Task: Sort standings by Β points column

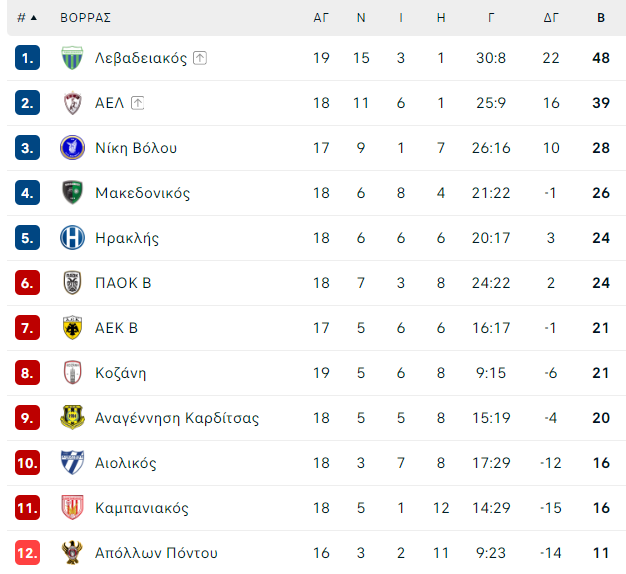Action: (601, 18)
